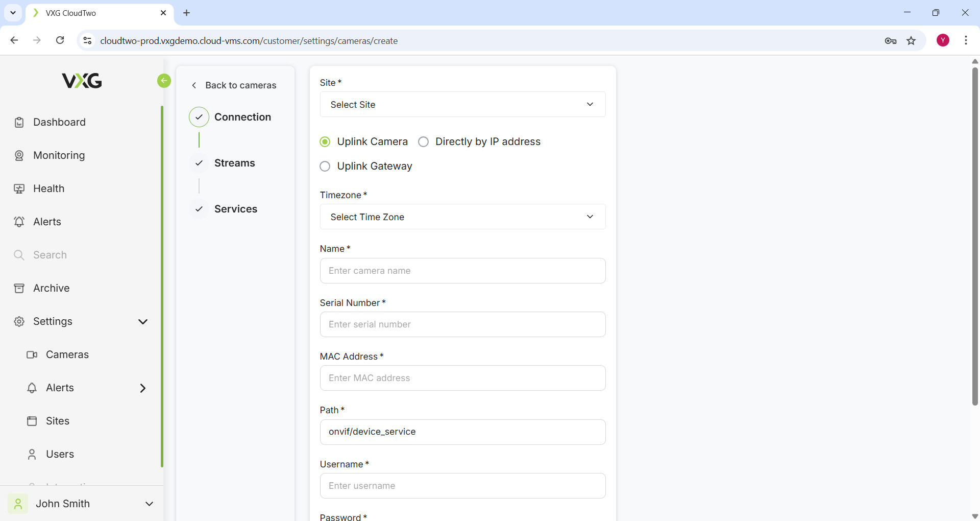Click the Dashboard icon in sidebar

point(19,123)
